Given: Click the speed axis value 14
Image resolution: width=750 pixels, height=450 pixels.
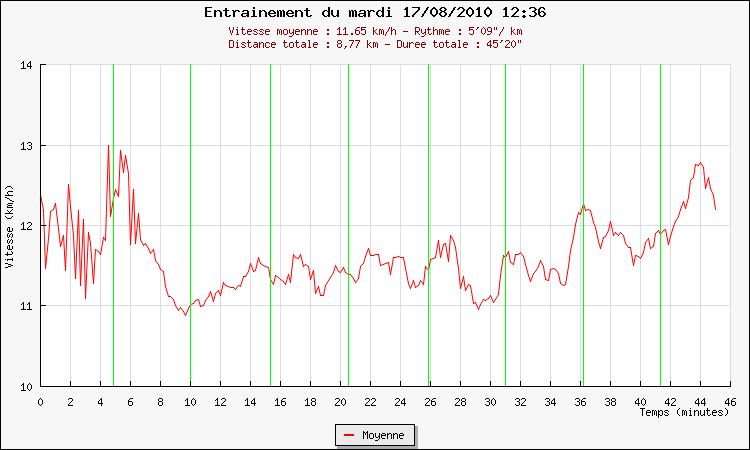Looking at the screenshot, I should pyautogui.click(x=26, y=66).
